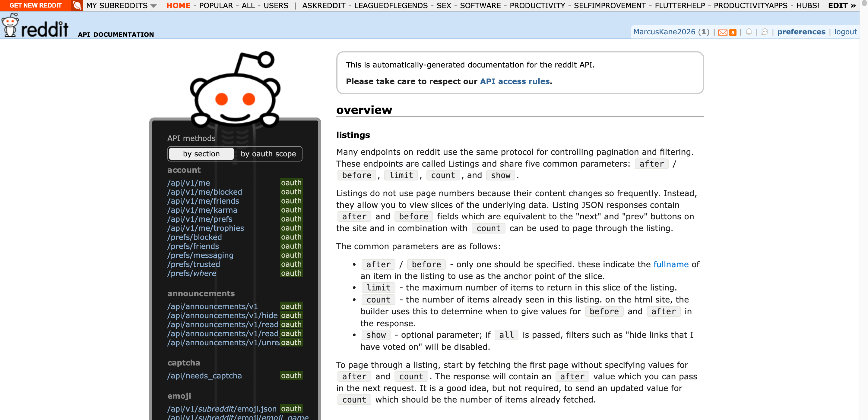Jump to the /api/v1/me/prefs endpoint
The width and height of the screenshot is (868, 420).
(200, 219)
